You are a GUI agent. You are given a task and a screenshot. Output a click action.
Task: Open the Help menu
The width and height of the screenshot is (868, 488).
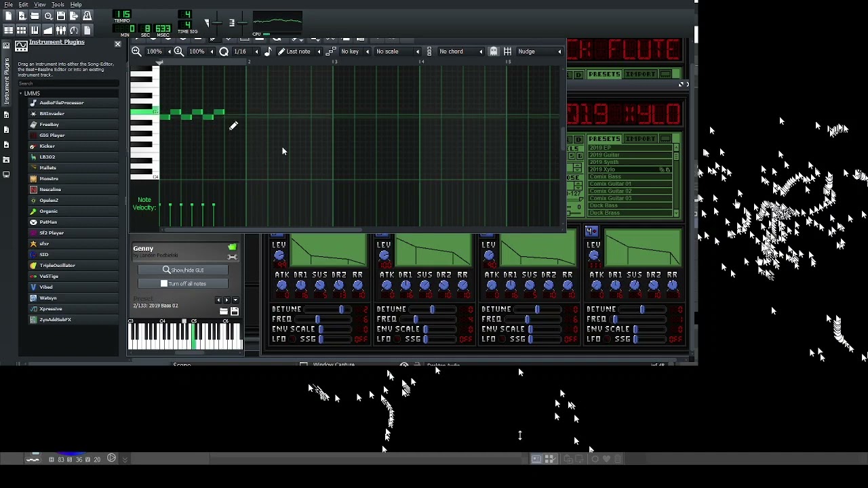coord(76,5)
